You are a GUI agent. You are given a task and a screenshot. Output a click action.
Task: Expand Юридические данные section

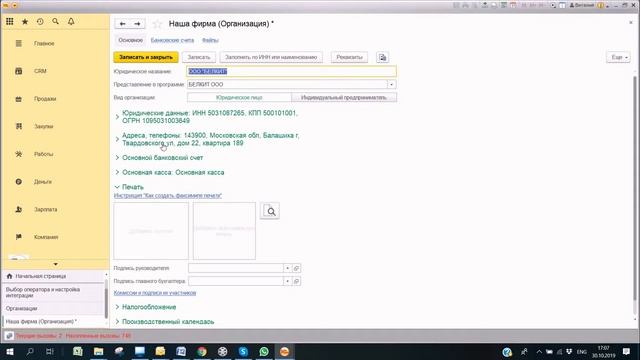[x=210, y=117]
